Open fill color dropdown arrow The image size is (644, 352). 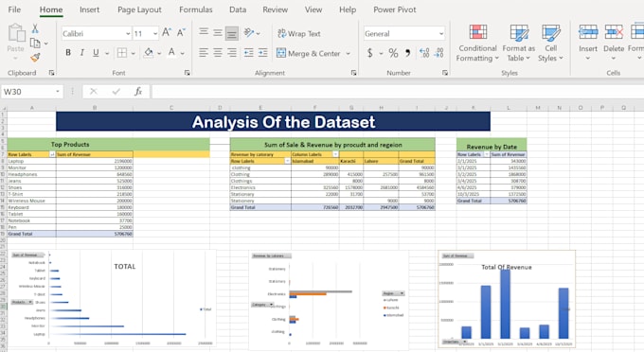tap(159, 53)
